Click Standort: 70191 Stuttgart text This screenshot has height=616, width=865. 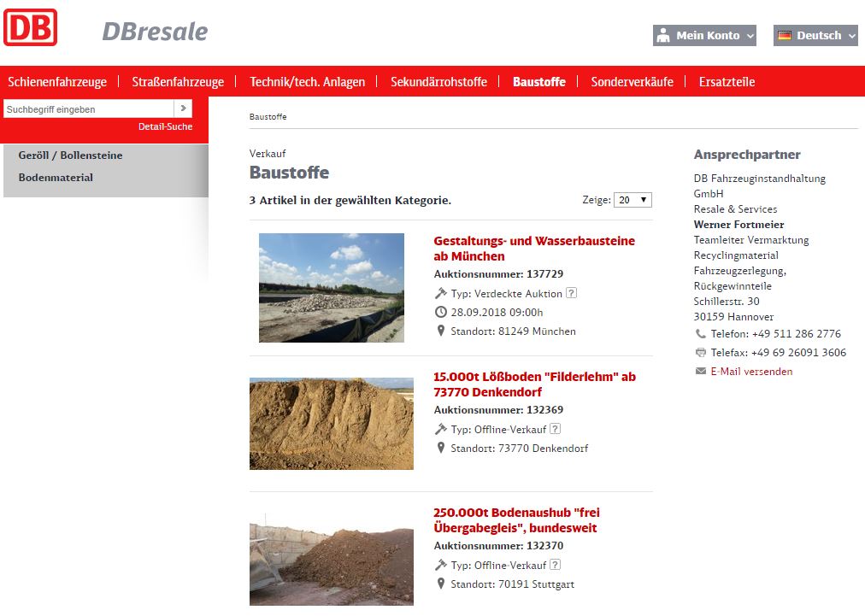(513, 584)
